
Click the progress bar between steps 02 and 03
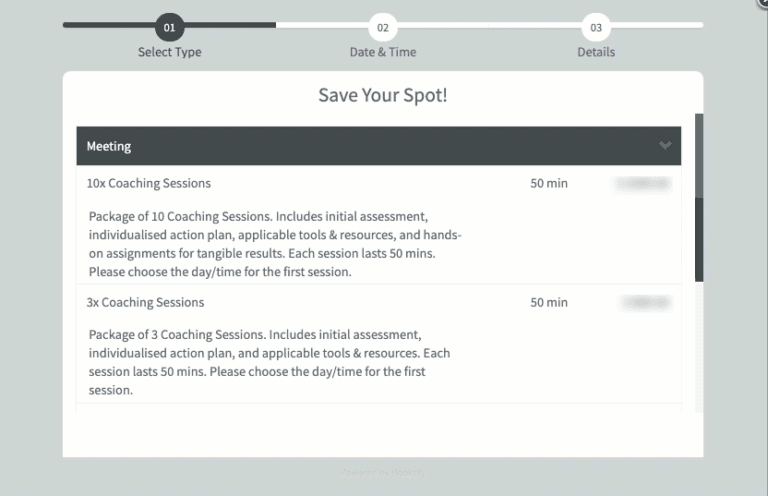tap(489, 25)
